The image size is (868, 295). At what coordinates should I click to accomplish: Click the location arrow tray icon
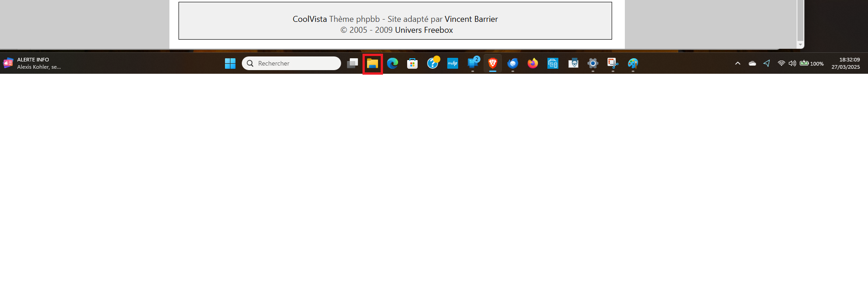767,63
